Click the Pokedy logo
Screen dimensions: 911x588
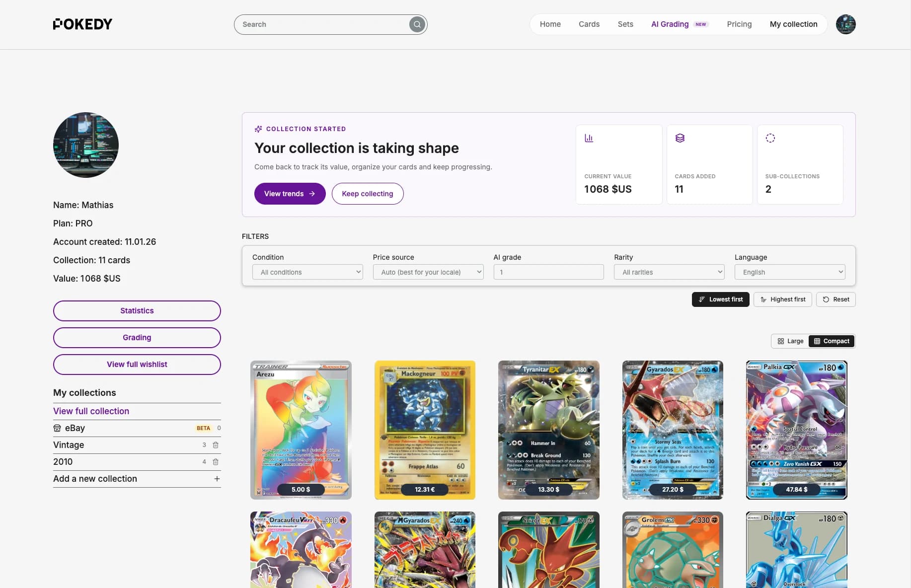pos(82,24)
